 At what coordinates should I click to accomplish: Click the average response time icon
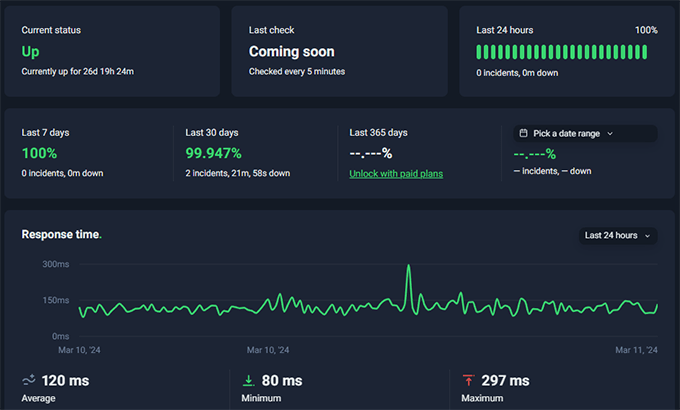click(x=29, y=380)
